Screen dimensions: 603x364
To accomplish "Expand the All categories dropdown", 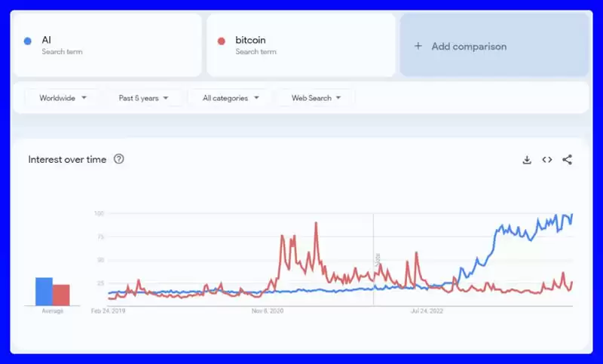I will [x=231, y=98].
